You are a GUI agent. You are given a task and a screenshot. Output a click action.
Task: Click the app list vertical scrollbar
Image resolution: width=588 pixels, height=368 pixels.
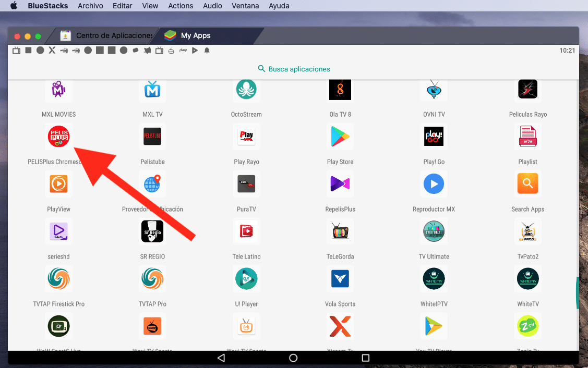click(x=577, y=293)
